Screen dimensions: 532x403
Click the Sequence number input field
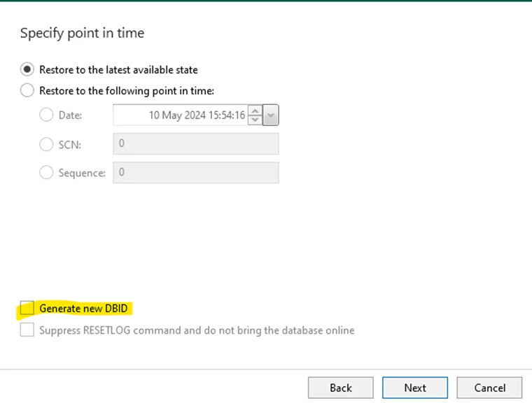(x=196, y=173)
